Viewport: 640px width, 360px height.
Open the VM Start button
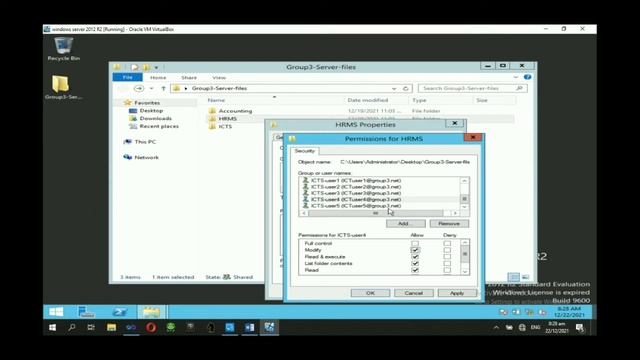coord(56,312)
